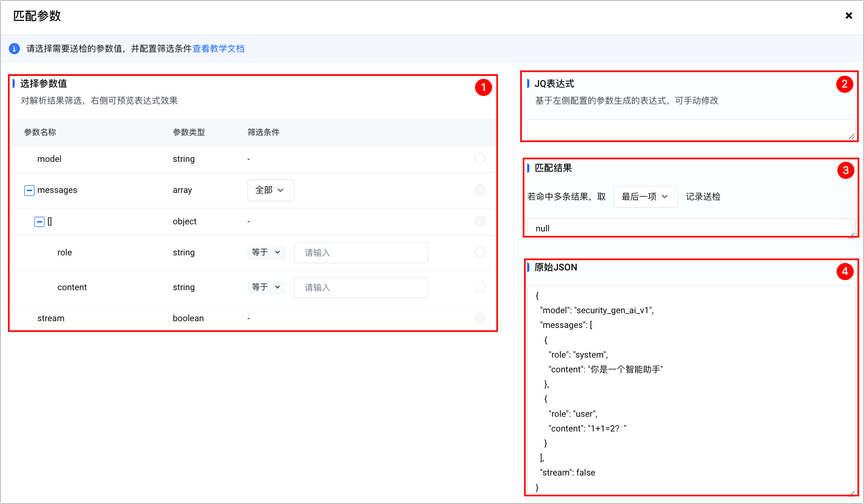Click the content filter value input field
The width and height of the screenshot is (864, 504).
pos(361,288)
